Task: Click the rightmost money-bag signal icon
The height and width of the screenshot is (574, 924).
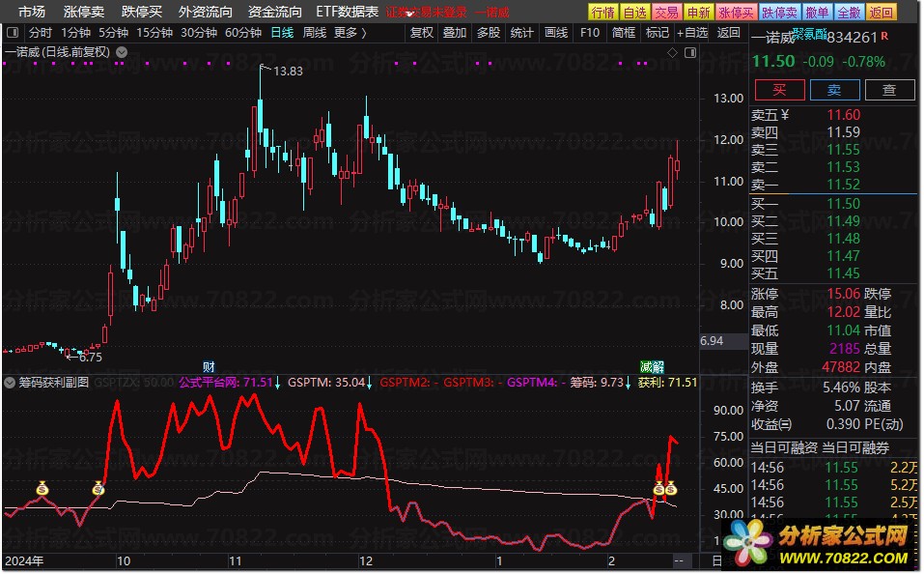Action: pyautogui.click(x=671, y=488)
